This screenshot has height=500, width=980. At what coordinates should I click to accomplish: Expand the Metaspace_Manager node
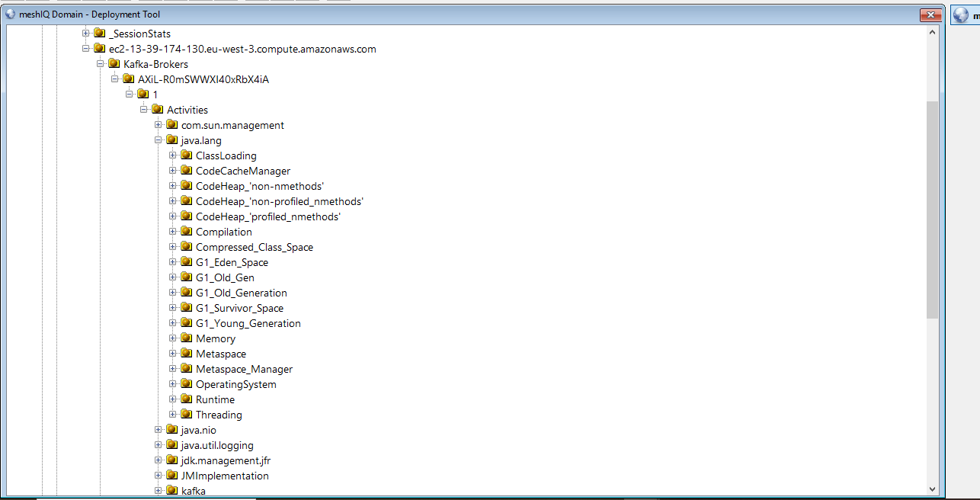(x=173, y=369)
